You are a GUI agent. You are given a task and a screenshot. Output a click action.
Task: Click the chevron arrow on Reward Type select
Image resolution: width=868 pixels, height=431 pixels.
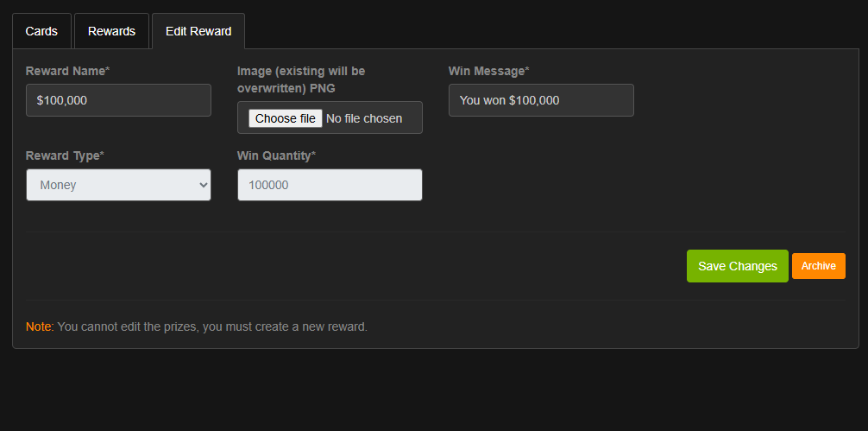[x=204, y=185]
